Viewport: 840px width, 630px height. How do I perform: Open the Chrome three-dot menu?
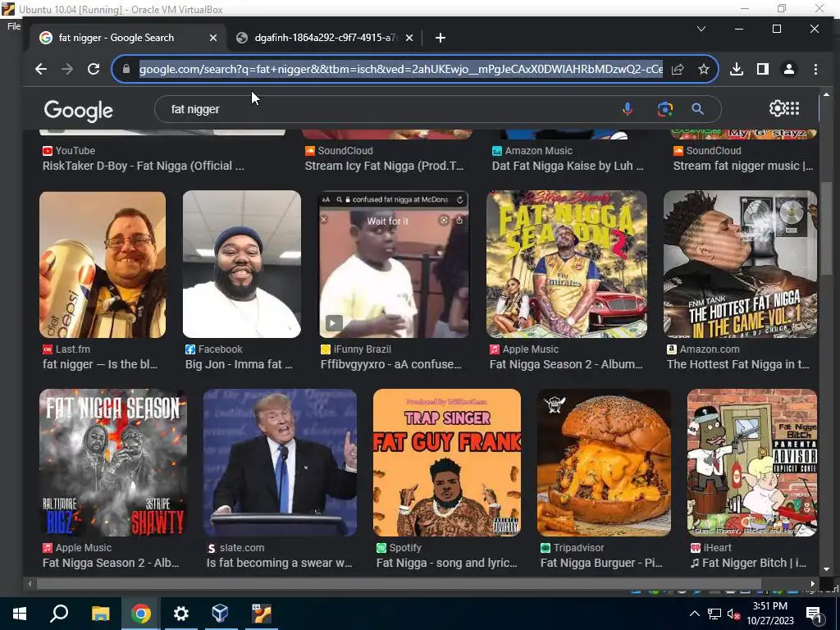tap(815, 69)
